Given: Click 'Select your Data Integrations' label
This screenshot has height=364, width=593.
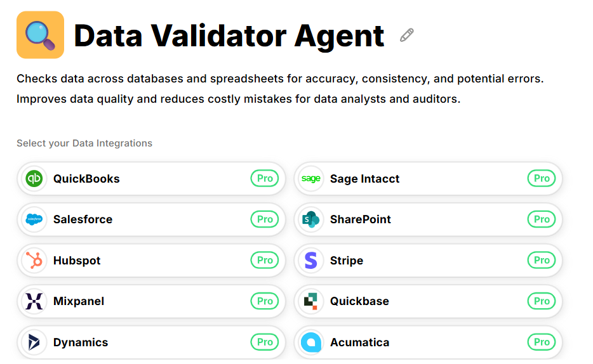Looking at the screenshot, I should 84,143.
